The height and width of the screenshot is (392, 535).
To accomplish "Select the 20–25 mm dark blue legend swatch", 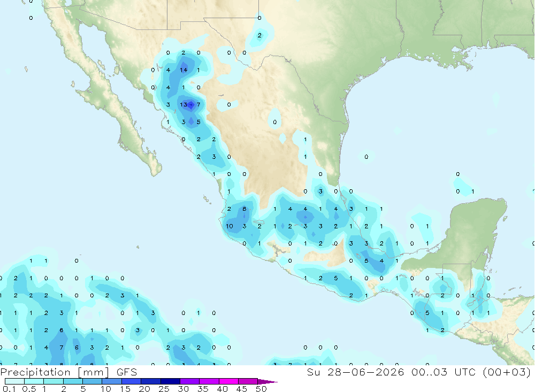I will pos(151,381).
